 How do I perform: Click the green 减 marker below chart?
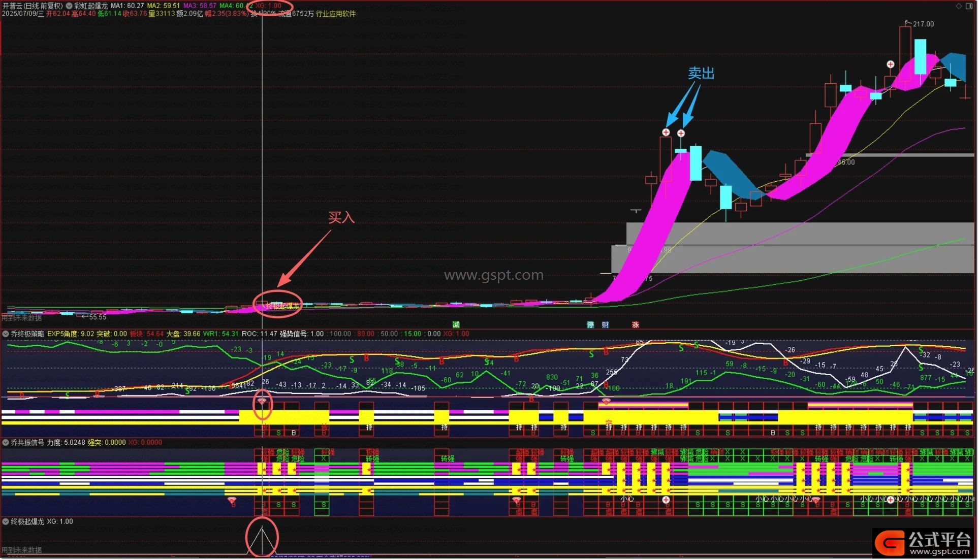coord(456,325)
